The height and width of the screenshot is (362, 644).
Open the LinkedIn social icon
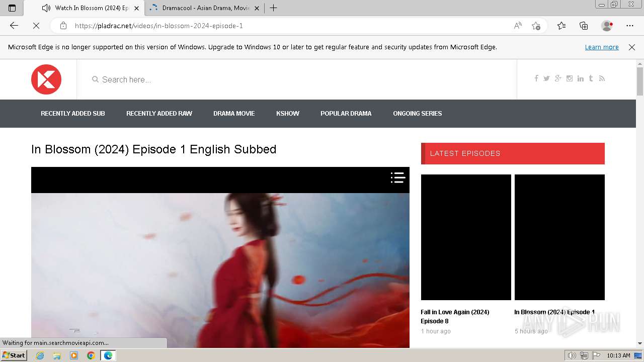581,78
